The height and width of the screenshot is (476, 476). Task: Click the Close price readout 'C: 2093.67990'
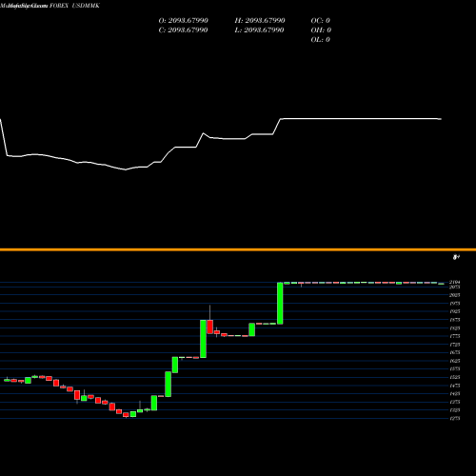183,30
